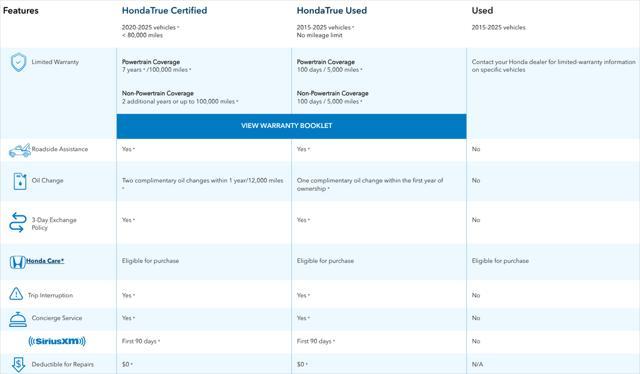Viewport: 640px width, 374px height.
Task: Click the Honda logo icon
Action: pyautogui.click(x=18, y=262)
